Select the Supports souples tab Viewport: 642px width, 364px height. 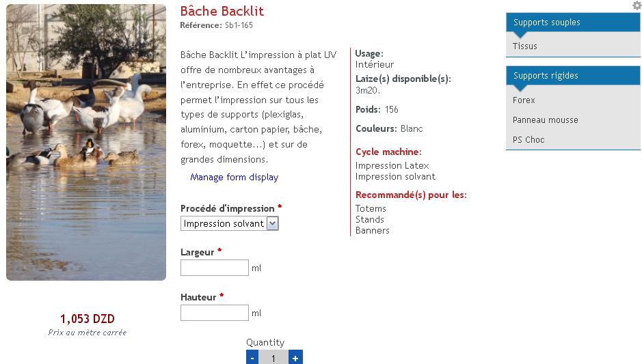tap(547, 23)
